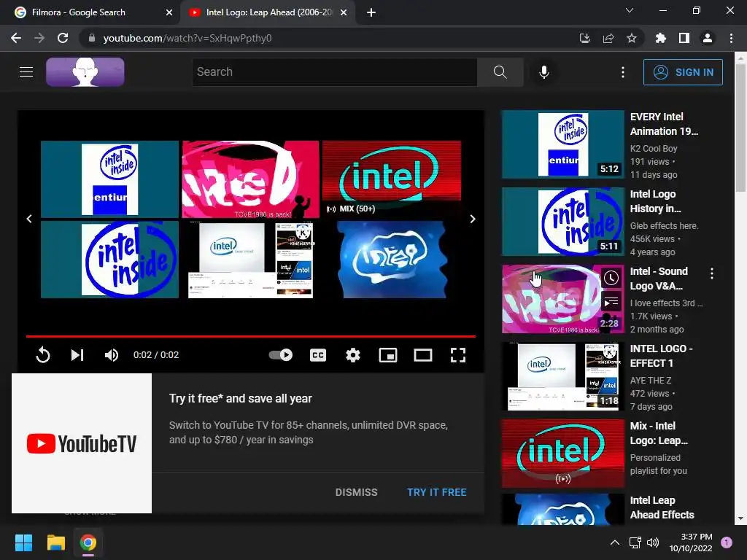Viewport: 747px width, 560px height.
Task: Share this page from address bar
Action: 608,38
